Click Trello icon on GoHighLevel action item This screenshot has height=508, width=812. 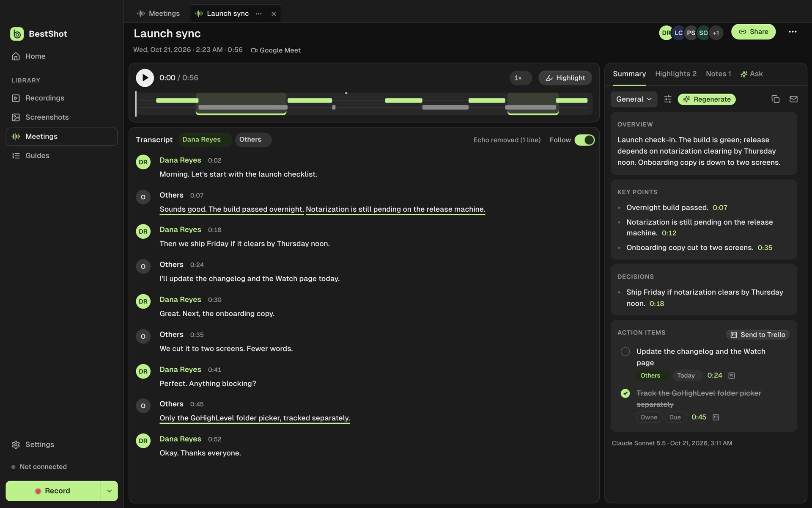[716, 417]
